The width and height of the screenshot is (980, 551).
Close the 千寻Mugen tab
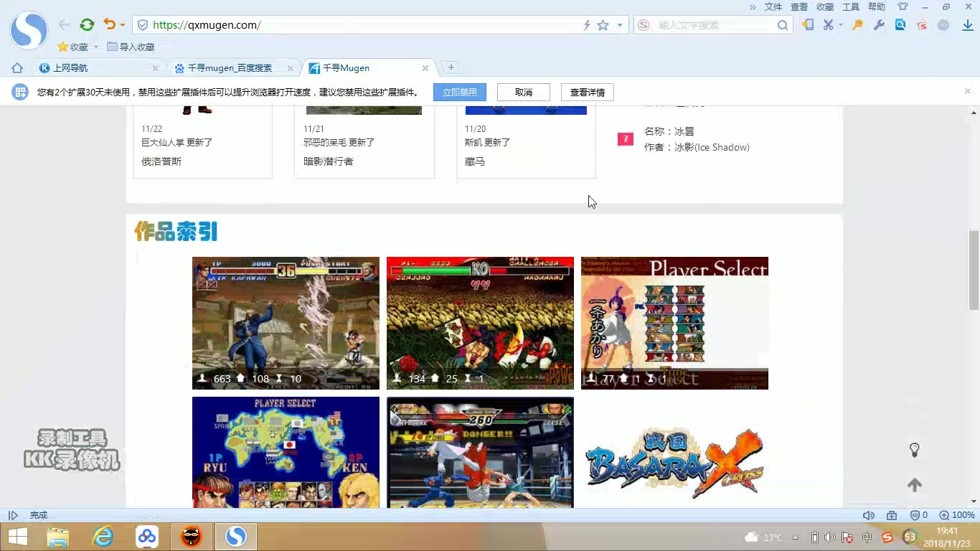[425, 68]
